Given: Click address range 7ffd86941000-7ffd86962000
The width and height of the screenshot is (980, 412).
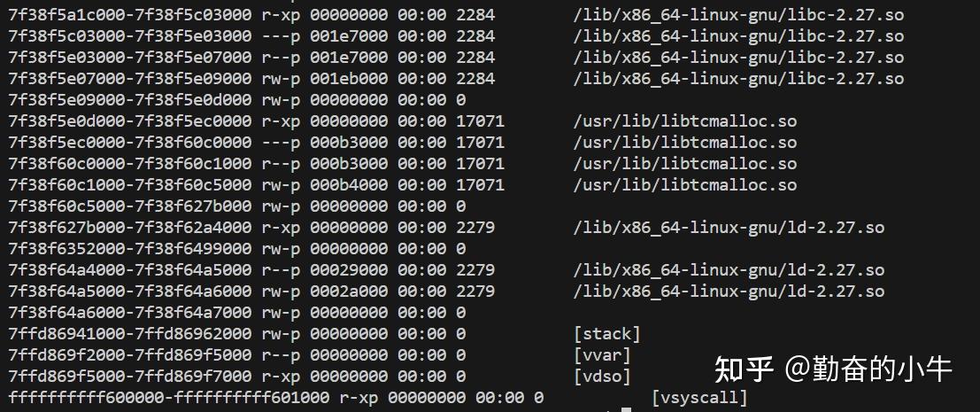Looking at the screenshot, I should point(130,334).
